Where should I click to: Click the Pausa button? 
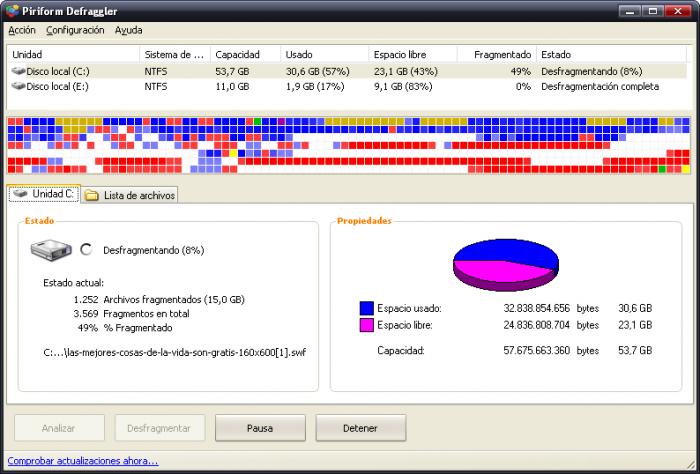point(260,428)
